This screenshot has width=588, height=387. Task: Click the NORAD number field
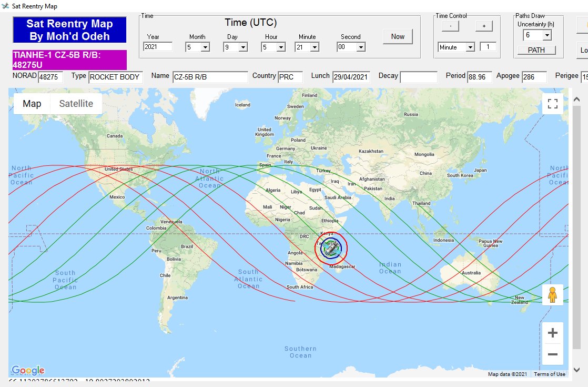(50, 77)
